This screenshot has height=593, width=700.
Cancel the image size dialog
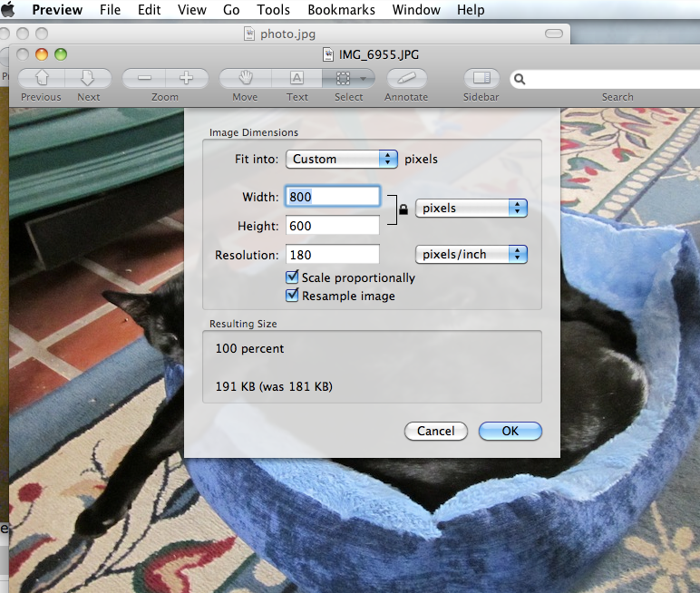click(436, 431)
